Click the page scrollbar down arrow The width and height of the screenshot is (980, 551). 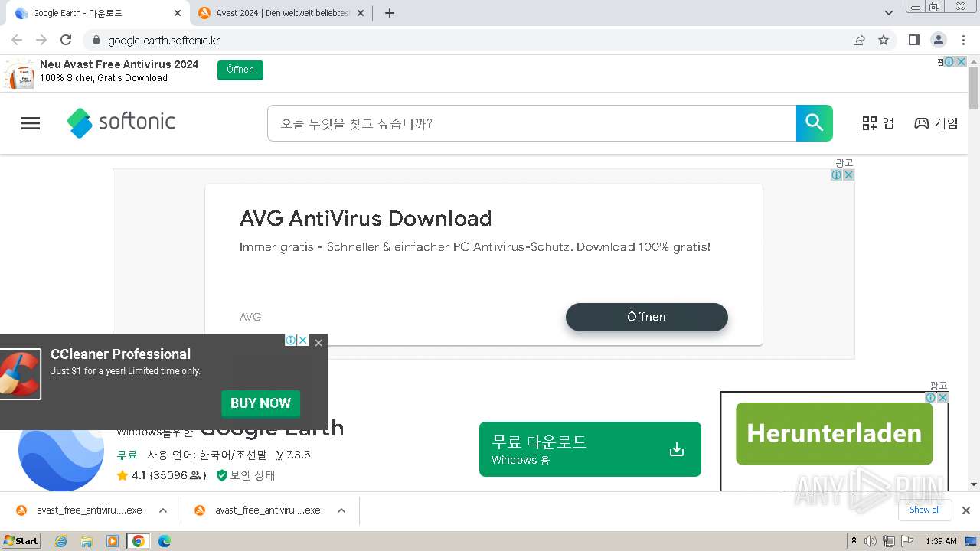pos(974,484)
